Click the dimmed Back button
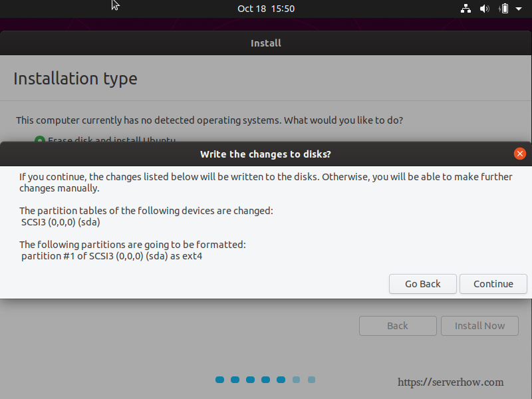The height and width of the screenshot is (399, 532). (x=398, y=326)
